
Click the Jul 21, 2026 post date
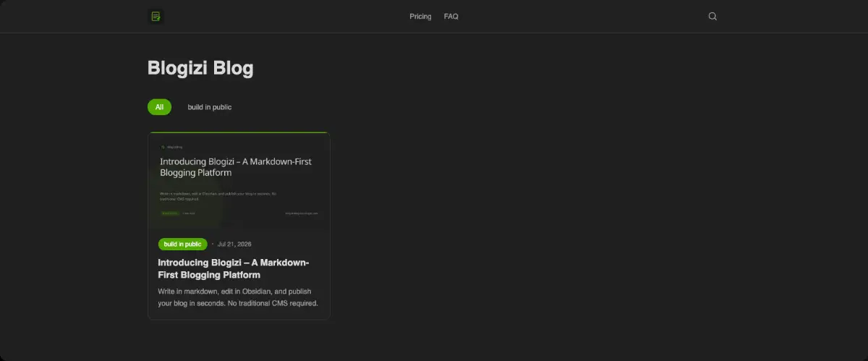pyautogui.click(x=234, y=244)
